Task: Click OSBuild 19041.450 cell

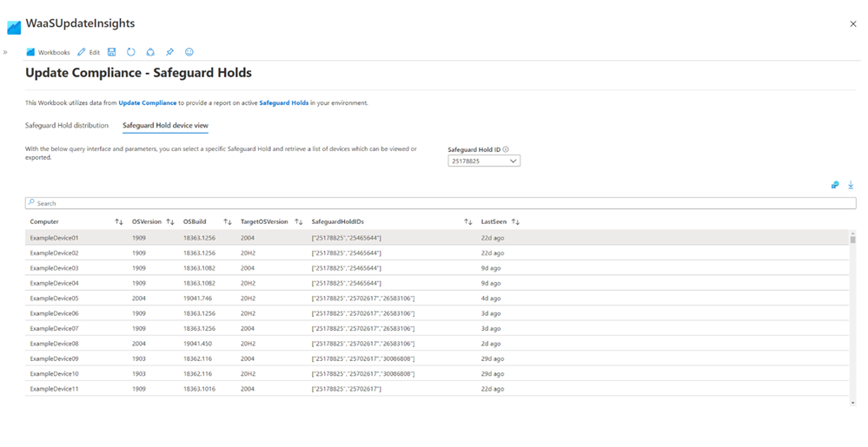Action: [197, 344]
